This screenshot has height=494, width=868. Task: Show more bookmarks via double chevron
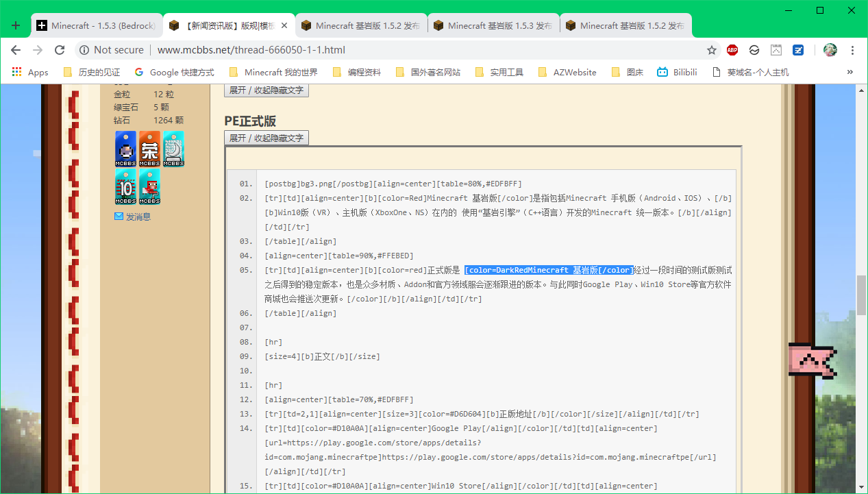(x=850, y=72)
